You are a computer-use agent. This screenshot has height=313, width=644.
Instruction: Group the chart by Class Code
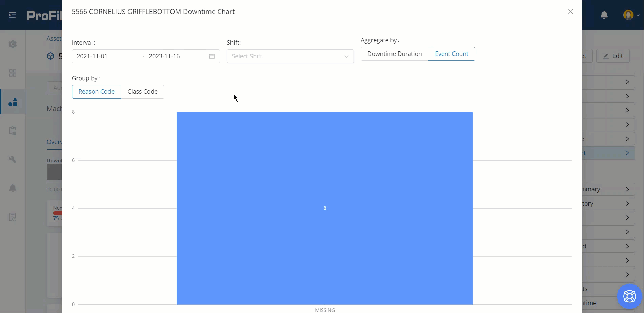coord(142,91)
